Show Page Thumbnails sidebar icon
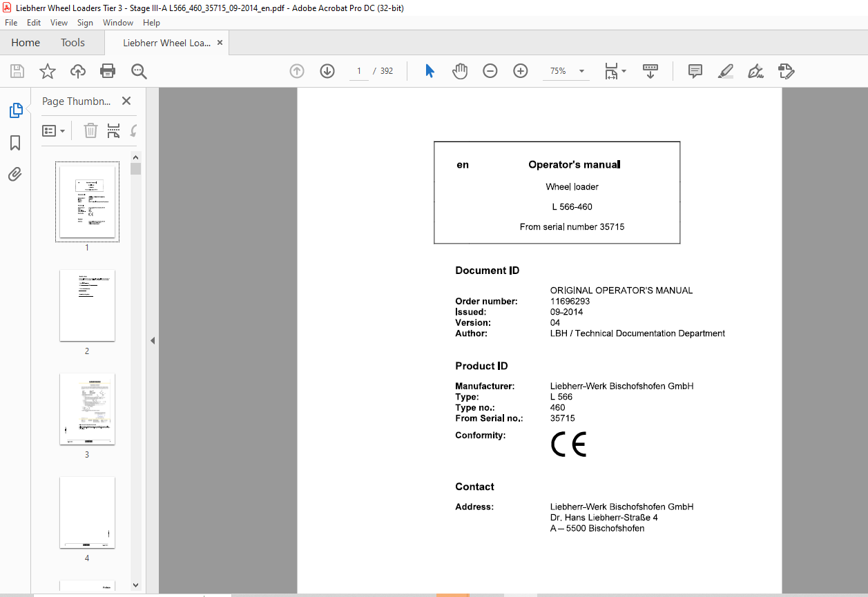868x597 pixels. 15,110
